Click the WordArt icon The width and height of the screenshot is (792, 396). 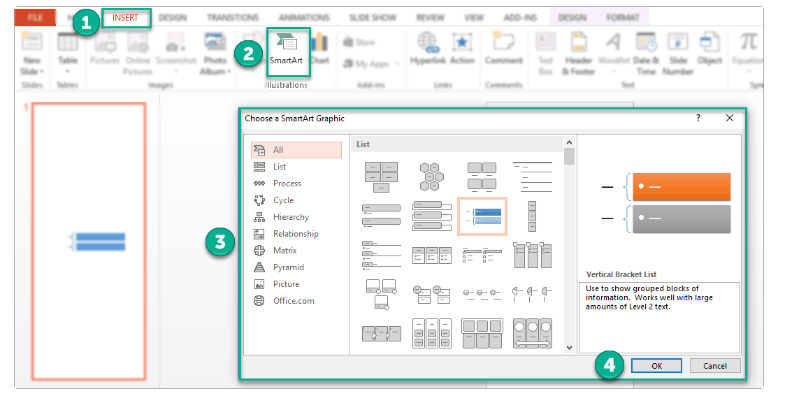click(x=613, y=42)
